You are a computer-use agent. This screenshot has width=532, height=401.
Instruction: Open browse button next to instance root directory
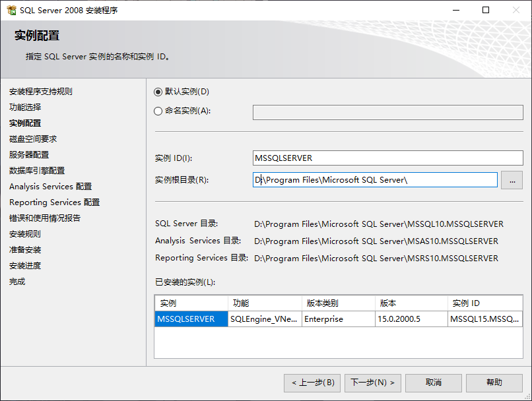(512, 180)
